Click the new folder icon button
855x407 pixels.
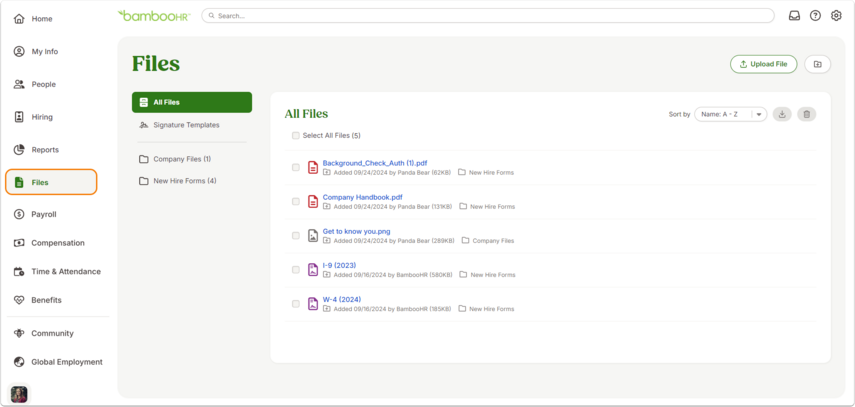(817, 64)
